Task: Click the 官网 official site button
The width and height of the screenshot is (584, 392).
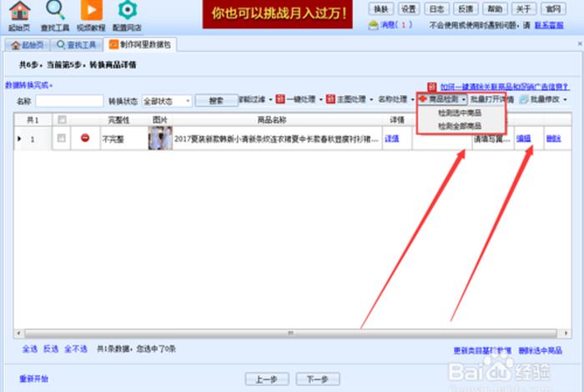Action: 553,9
